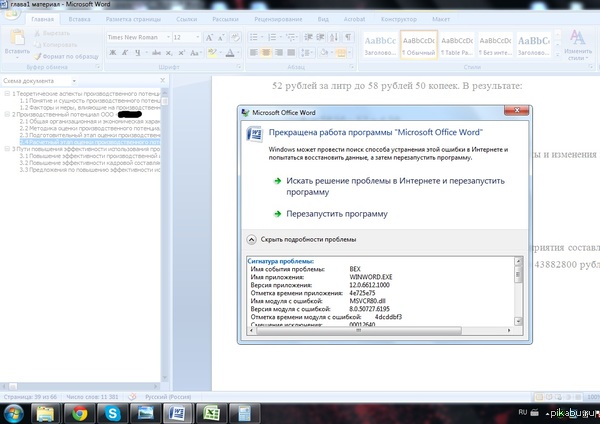
Task: Open Windows Explorer from the taskbar
Action: pos(46,411)
